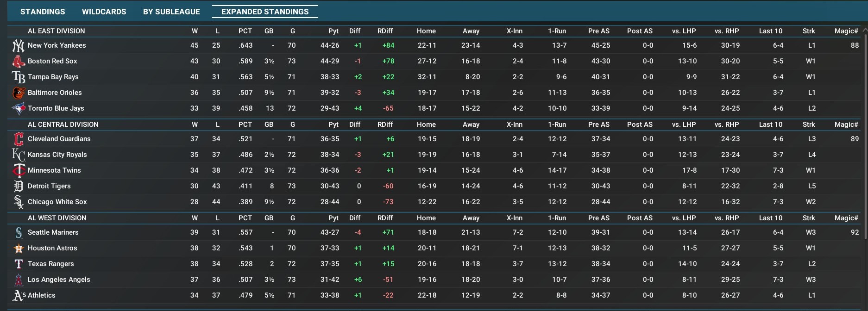Viewport: 868px width, 311px height.
Task: Click the New York Yankees team logo
Action: pyautogui.click(x=18, y=46)
